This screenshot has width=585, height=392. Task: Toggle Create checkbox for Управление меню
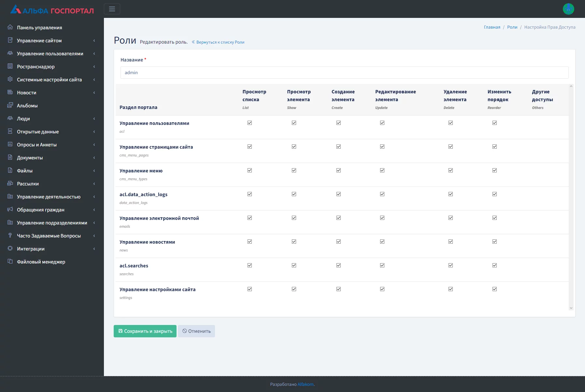(338, 170)
